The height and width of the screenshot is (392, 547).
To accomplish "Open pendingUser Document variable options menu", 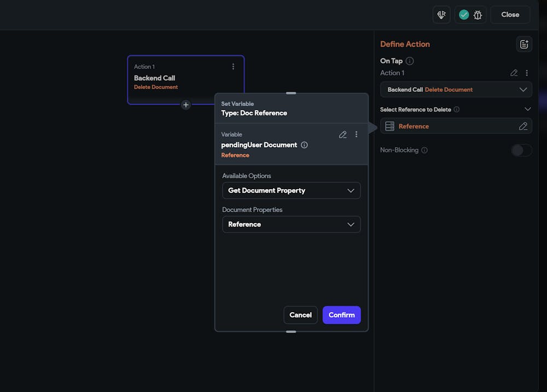I will [x=356, y=134].
